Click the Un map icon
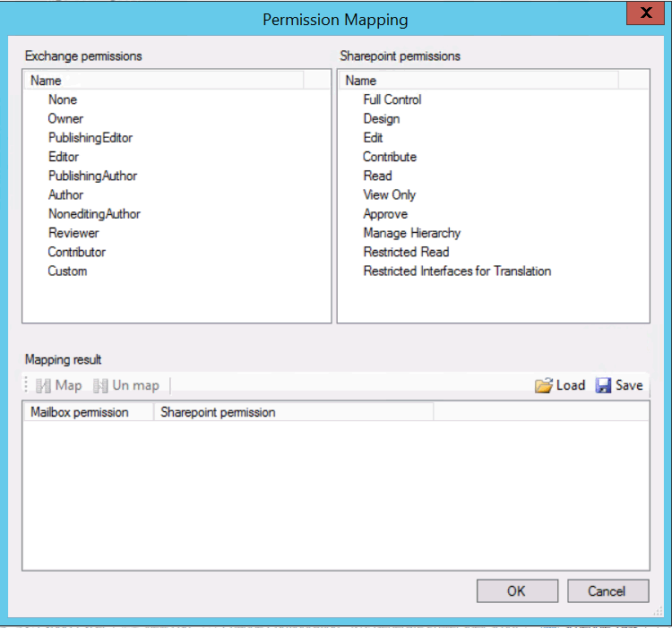672x628 pixels. point(100,385)
